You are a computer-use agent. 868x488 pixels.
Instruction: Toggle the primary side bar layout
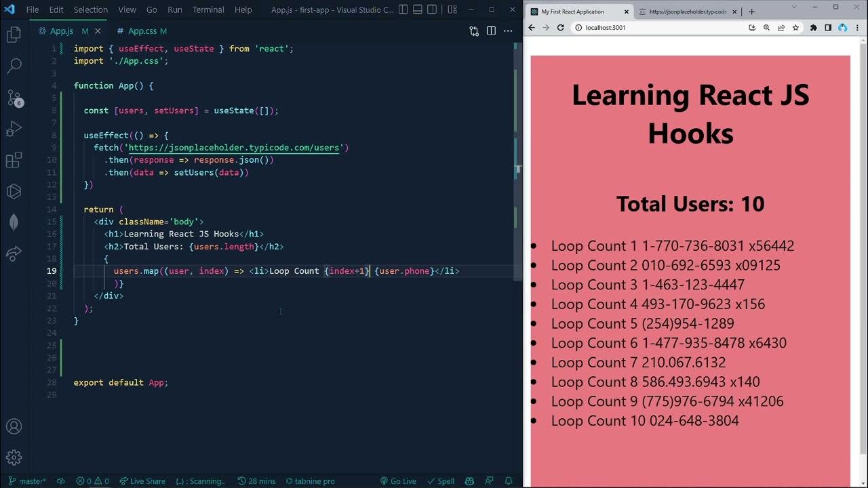(404, 9)
